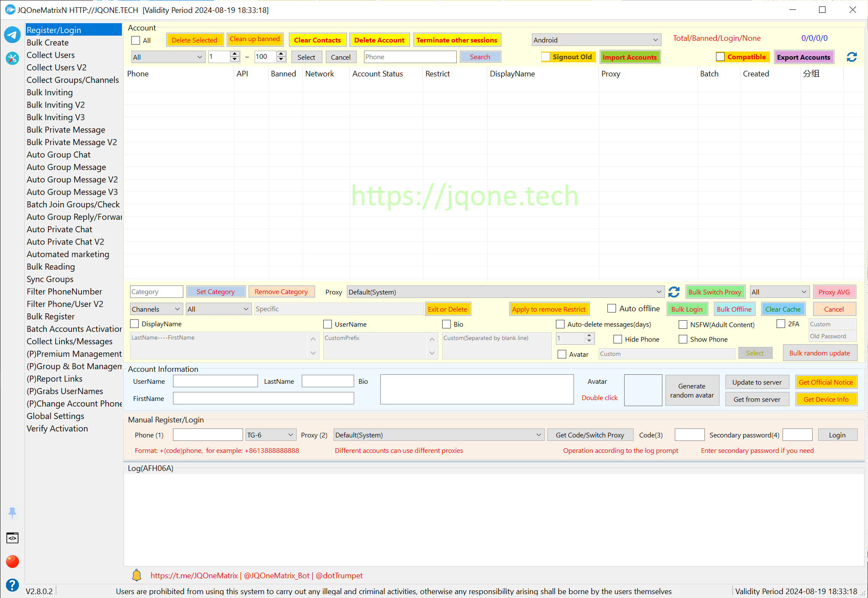Image resolution: width=868 pixels, height=598 pixels.
Task: Open the t.me/JQOneMatrix link
Action: pyautogui.click(x=194, y=575)
